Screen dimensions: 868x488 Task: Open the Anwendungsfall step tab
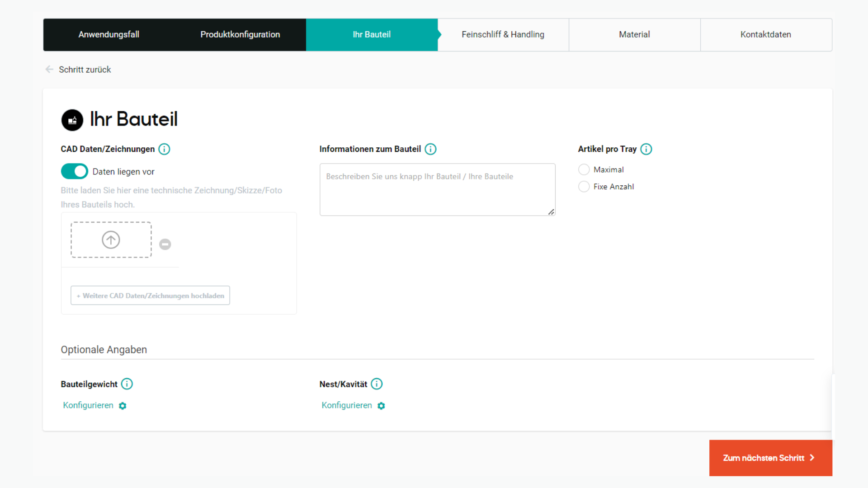tap(108, 34)
